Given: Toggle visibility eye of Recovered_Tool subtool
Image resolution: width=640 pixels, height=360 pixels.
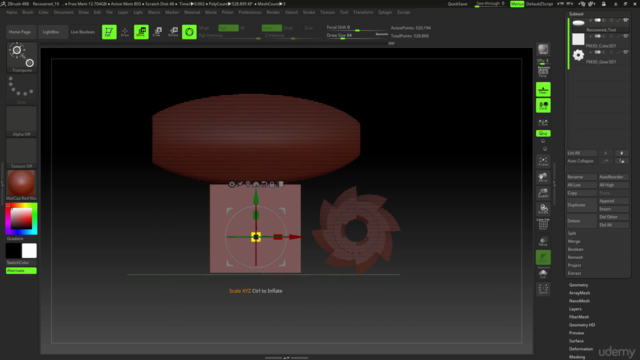Looking at the screenshot, I should 625,20.
